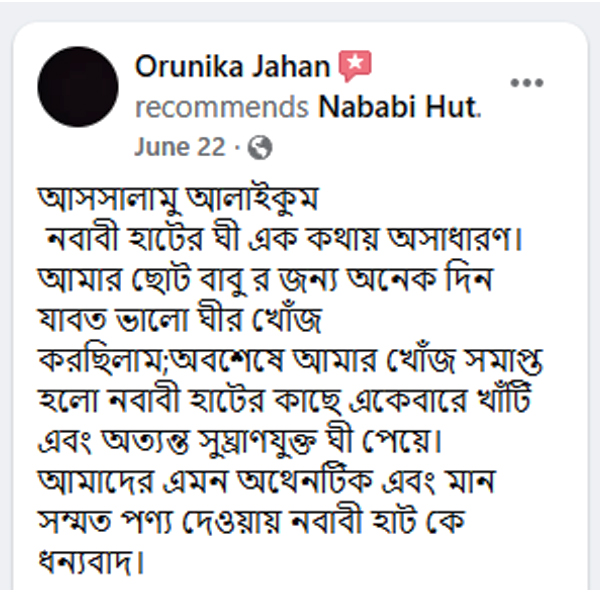600x600 pixels.
Task: Open Orunika Jahan's round profile picture
Action: 78,87
